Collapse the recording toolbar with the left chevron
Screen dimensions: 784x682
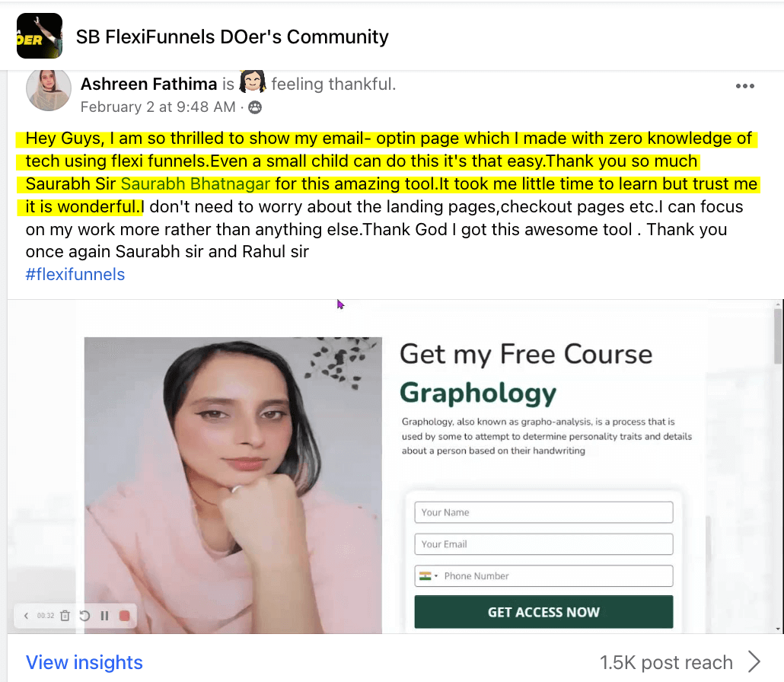(x=26, y=616)
